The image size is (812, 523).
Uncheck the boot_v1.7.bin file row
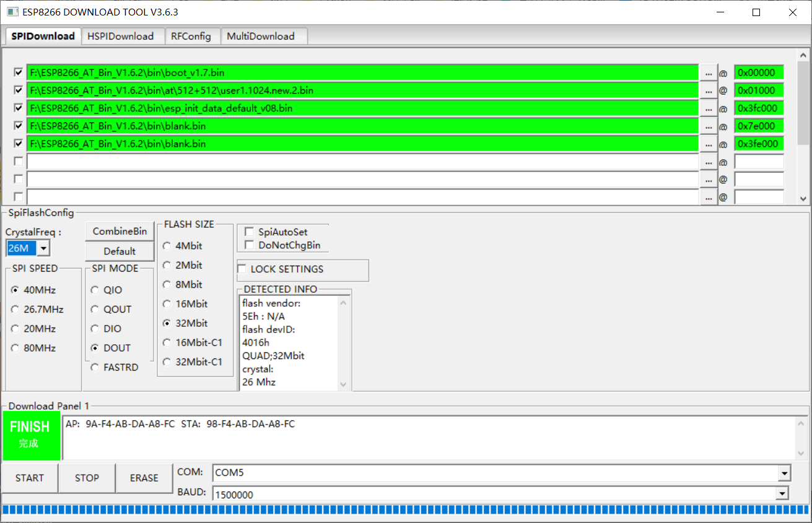19,72
